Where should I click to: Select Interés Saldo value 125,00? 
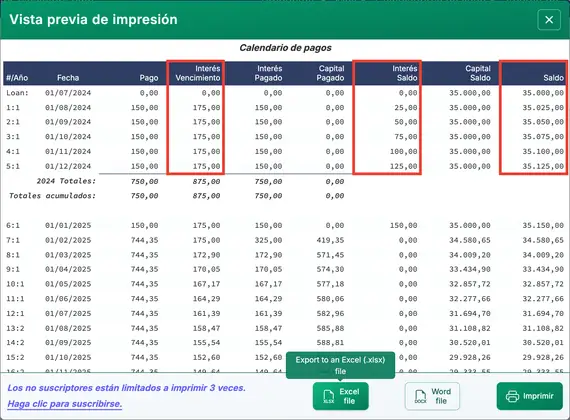point(404,166)
